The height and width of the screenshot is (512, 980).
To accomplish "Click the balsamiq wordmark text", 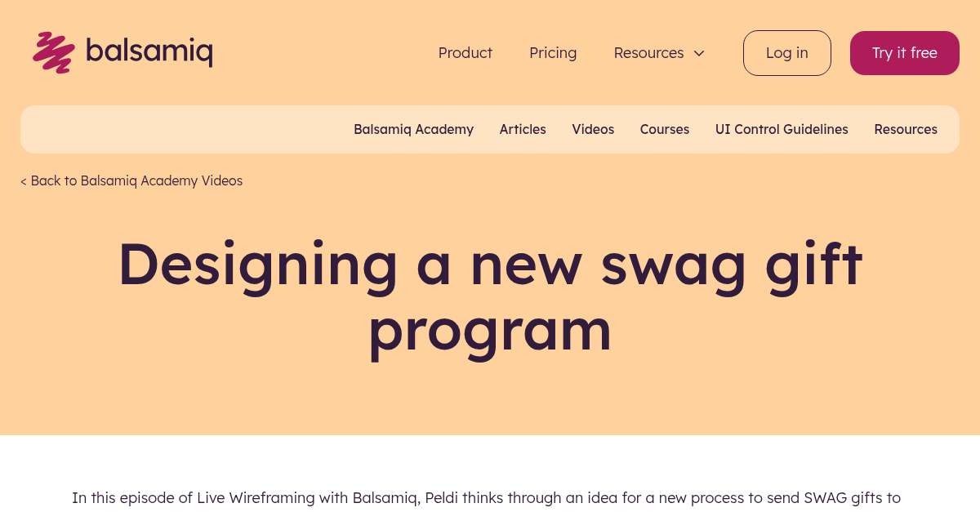I will 150,51.
